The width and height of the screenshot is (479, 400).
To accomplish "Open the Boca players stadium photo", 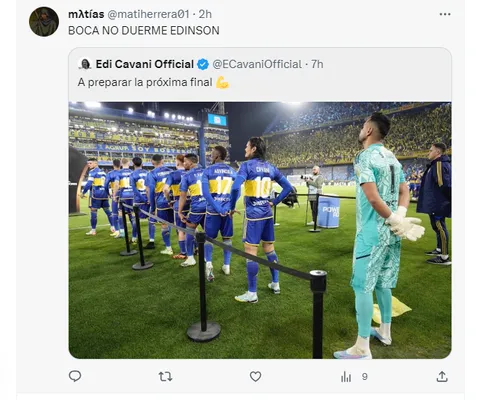I will pyautogui.click(x=260, y=230).
